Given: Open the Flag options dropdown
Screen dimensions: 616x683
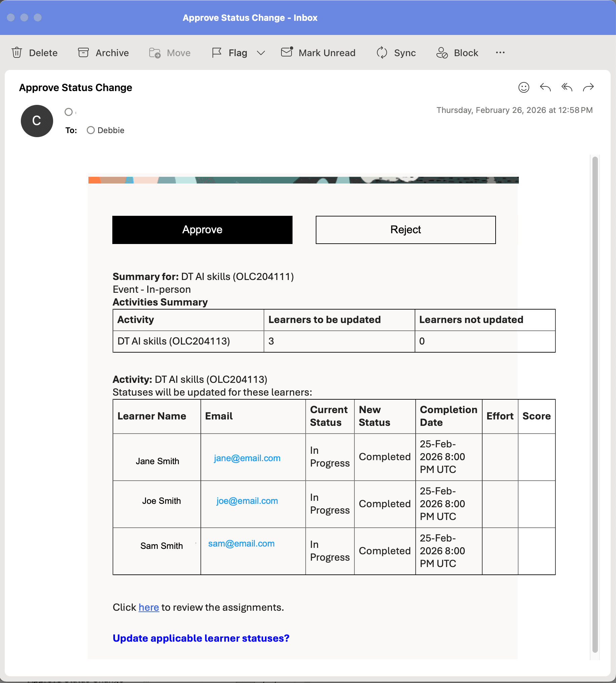Looking at the screenshot, I should point(260,53).
